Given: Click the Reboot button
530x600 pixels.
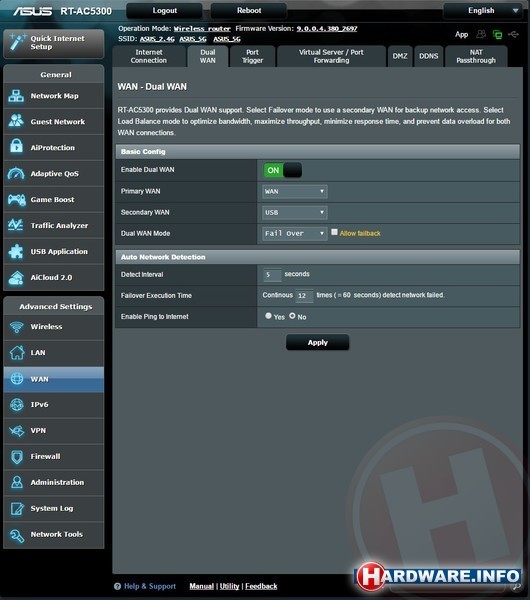Looking at the screenshot, I should 249,11.
